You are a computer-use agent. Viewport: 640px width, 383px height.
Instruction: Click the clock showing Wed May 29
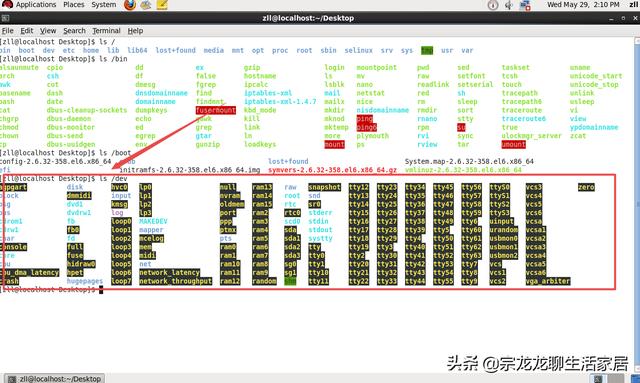point(583,5)
